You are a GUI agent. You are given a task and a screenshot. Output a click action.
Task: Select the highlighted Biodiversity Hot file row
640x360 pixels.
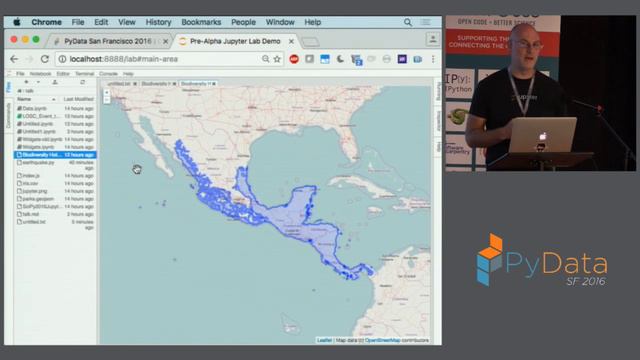(x=55, y=155)
